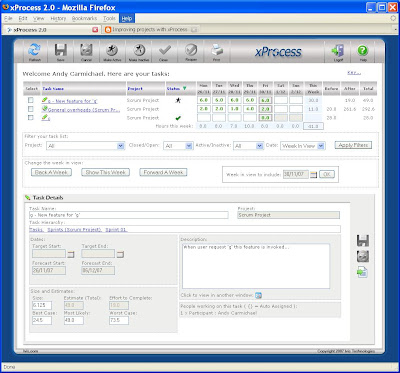Screen dimensions: 400x373
Task: Click the green check status icon in third row
Action: (x=178, y=118)
